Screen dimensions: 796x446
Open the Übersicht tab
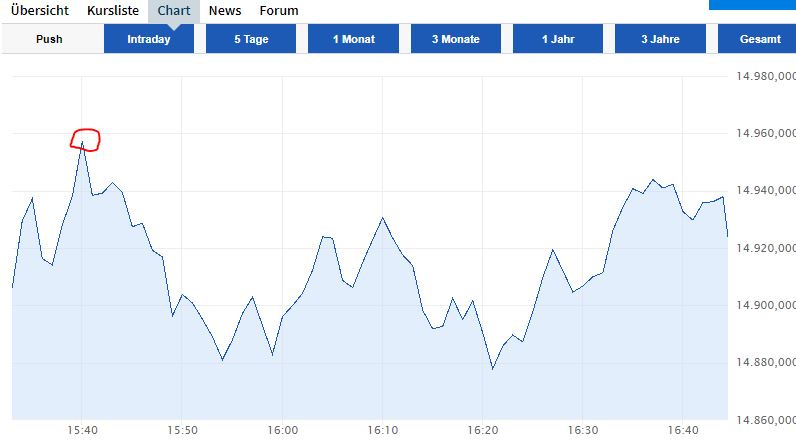point(40,11)
